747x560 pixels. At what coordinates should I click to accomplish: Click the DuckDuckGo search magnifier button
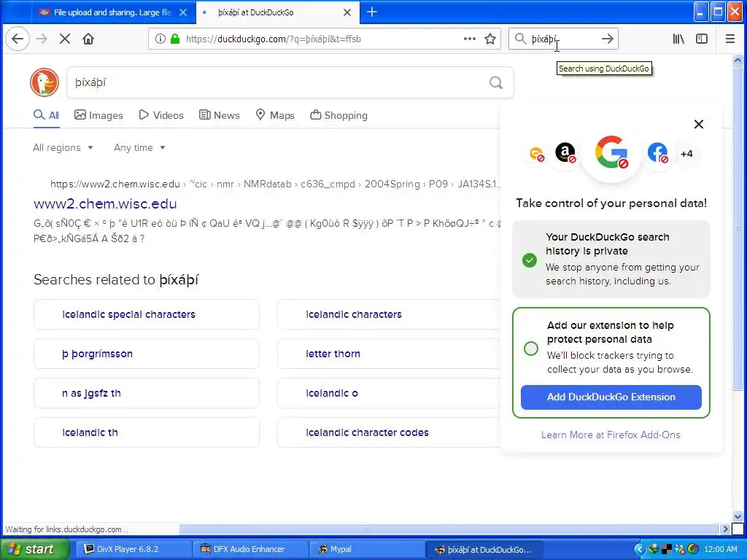point(496,83)
